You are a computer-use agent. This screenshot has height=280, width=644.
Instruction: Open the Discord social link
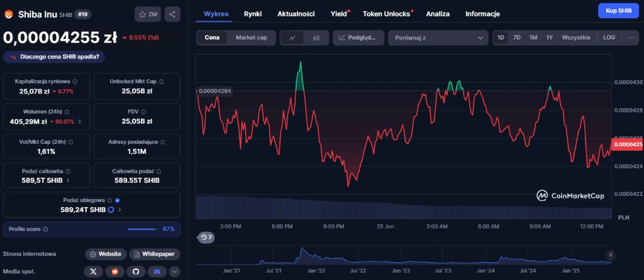tap(157, 271)
